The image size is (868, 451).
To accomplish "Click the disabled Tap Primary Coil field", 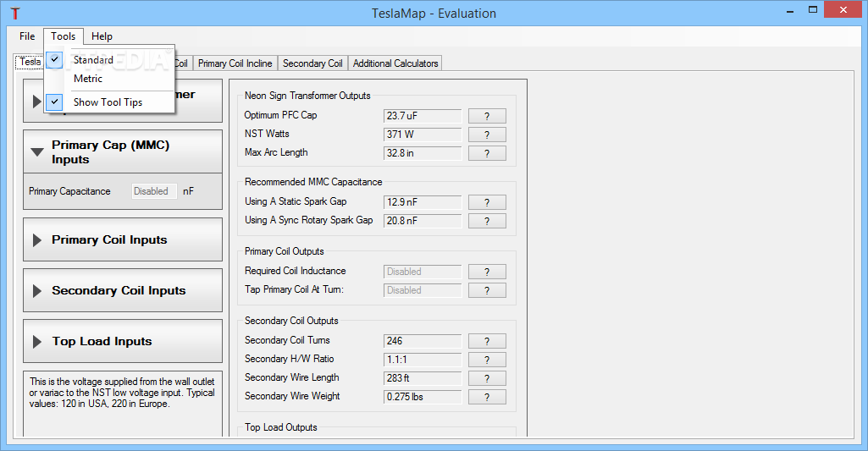I will tap(423, 290).
